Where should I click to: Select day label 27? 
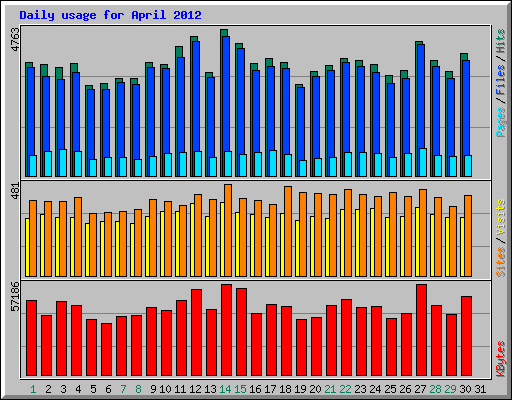point(420,389)
